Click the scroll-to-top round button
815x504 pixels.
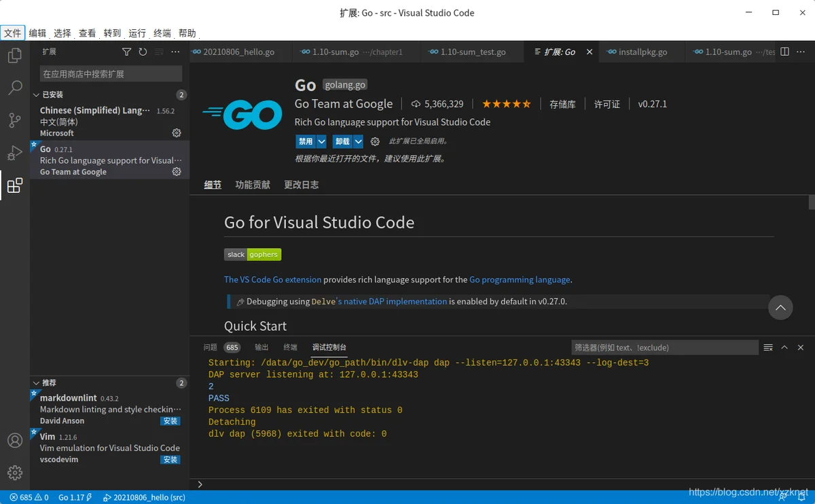tap(780, 308)
